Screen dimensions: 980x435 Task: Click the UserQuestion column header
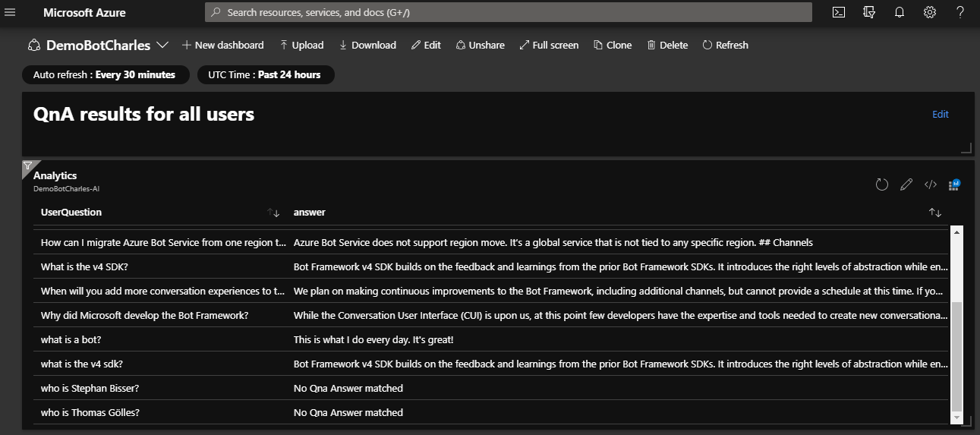71,213
